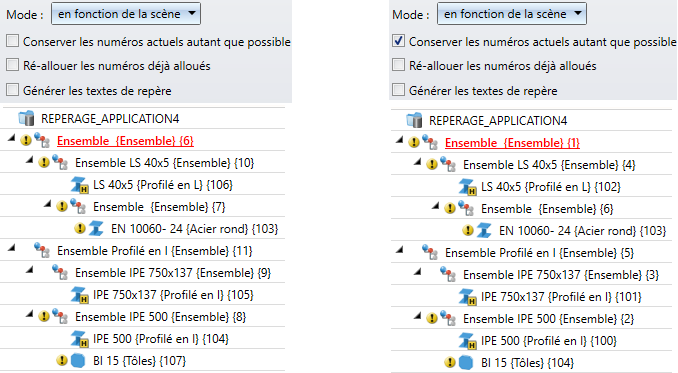Click the round steel icon beside EN 10060- 24 {103} in the right panel
678x373 pixels.
click(484, 230)
